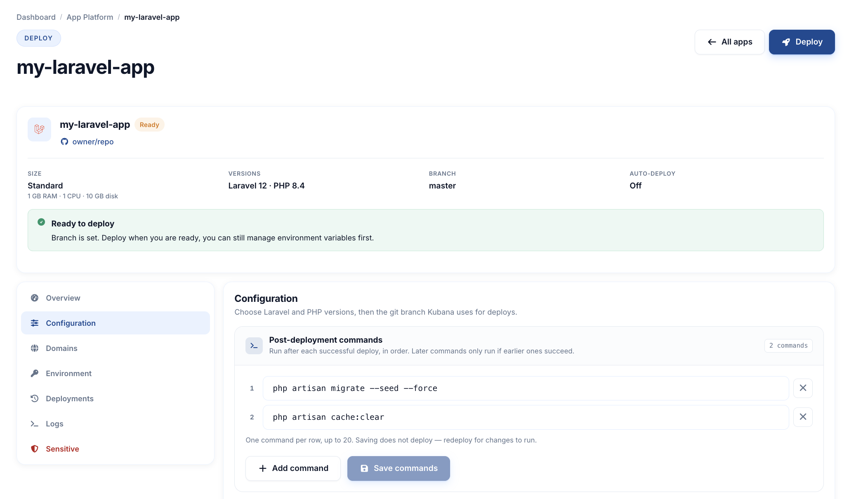
Task: Click the 2 commands count badge
Action: [788, 346]
